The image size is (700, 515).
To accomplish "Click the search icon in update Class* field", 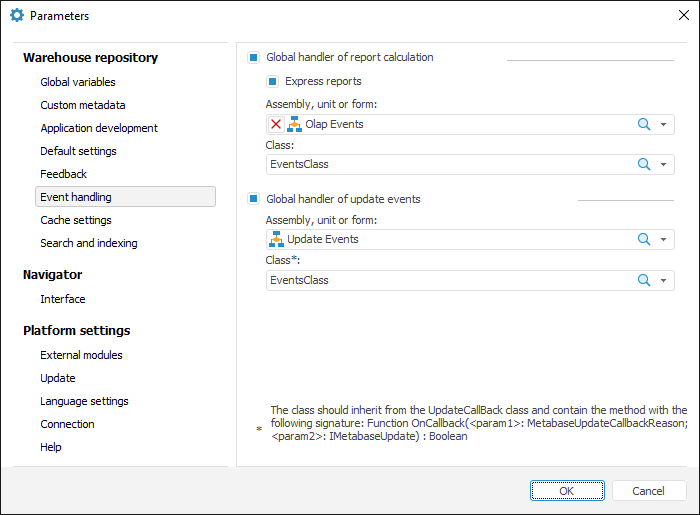I will point(644,280).
